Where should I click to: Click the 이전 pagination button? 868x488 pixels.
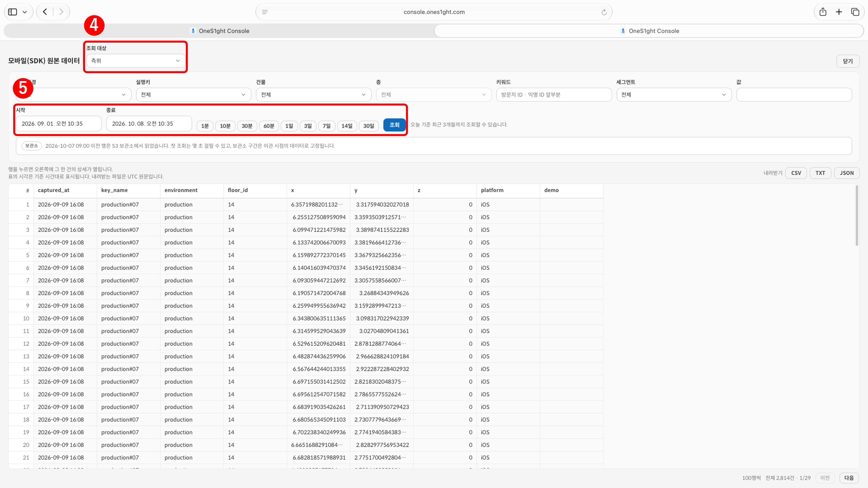pos(825,478)
